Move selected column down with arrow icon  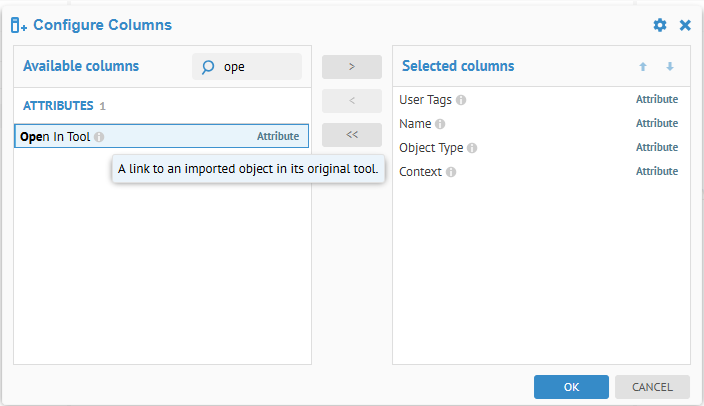[x=670, y=67]
